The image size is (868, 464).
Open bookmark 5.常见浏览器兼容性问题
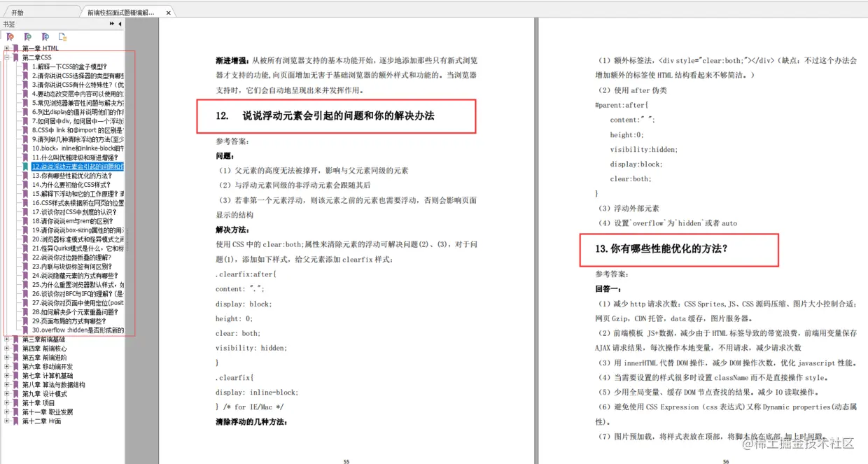pos(78,103)
